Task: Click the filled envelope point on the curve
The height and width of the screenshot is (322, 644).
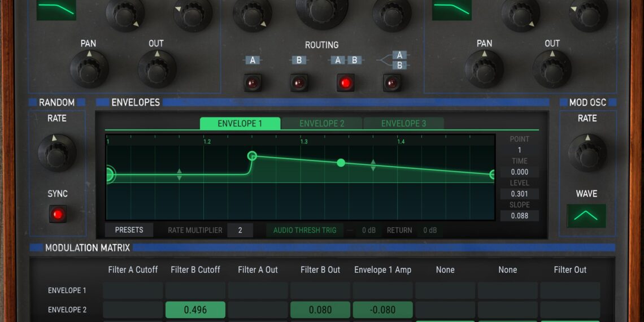Action: tap(341, 163)
